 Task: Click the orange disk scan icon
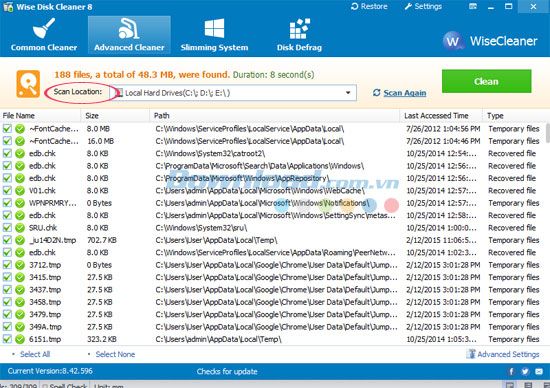(x=28, y=84)
